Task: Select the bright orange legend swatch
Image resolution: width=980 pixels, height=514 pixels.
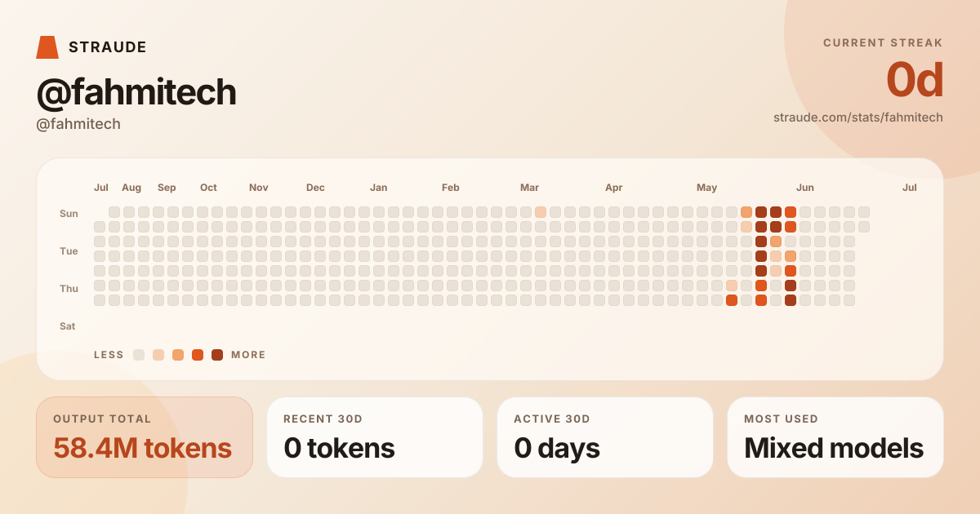Action: (x=198, y=355)
